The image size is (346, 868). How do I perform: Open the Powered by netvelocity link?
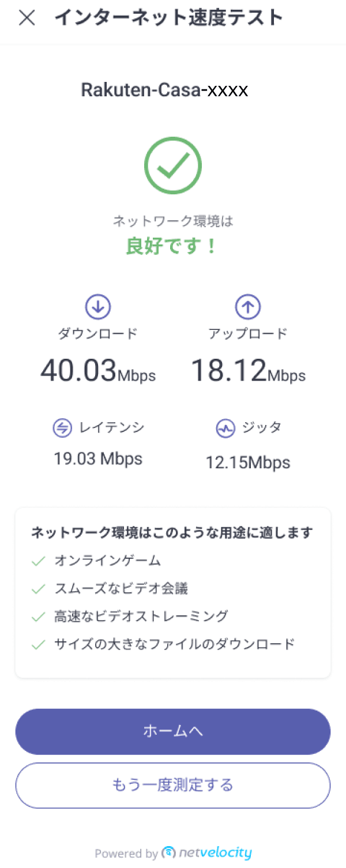click(x=173, y=852)
